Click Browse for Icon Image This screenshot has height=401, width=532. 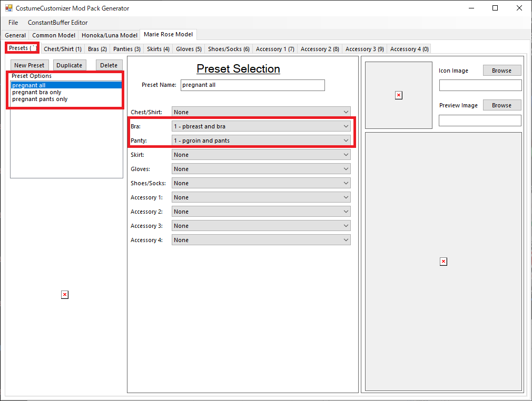tap(502, 71)
